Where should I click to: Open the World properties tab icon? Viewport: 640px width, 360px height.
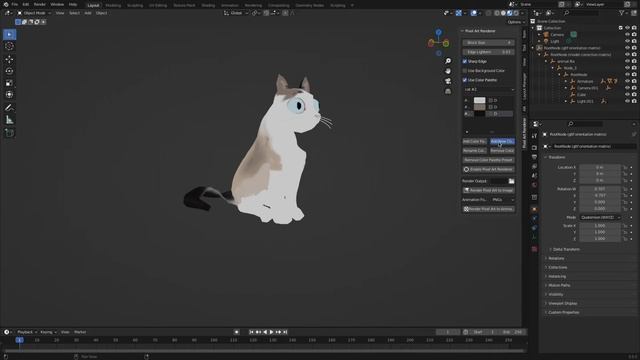534,185
